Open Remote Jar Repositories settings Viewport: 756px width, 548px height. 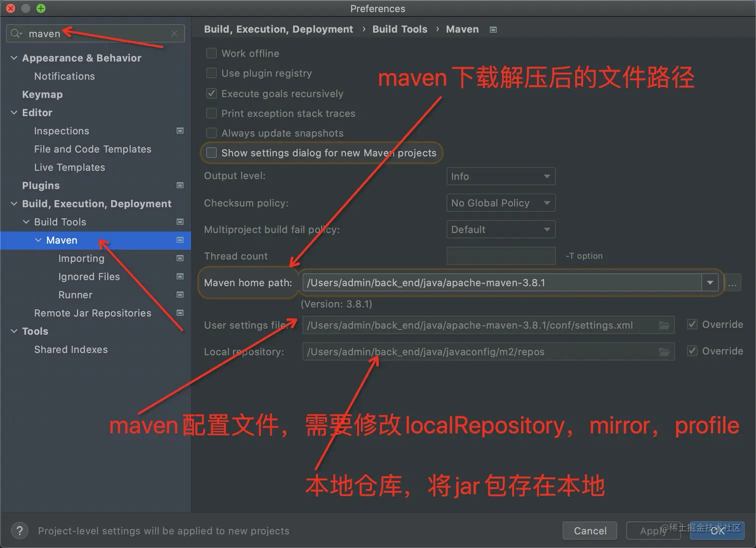tap(92, 313)
